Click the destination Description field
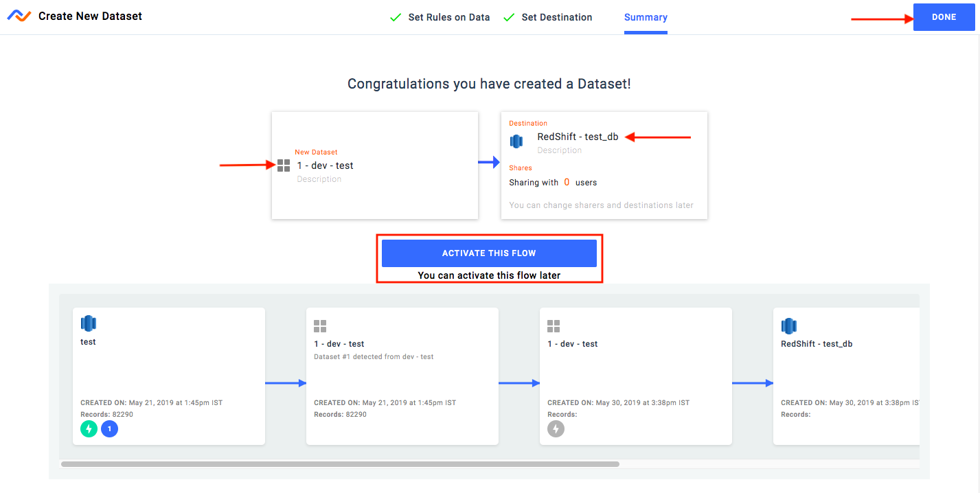This screenshot has height=493, width=980. pyautogui.click(x=560, y=150)
